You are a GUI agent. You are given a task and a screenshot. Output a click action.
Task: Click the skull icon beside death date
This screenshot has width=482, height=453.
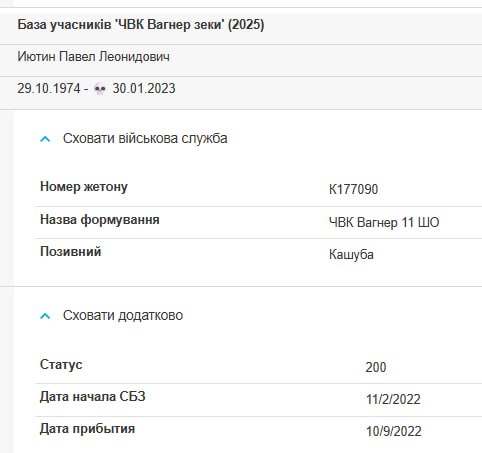click(100, 89)
